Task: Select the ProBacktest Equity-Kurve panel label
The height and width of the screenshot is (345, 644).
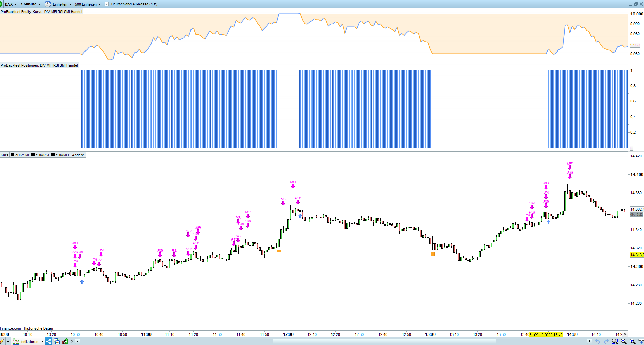Action: pos(41,12)
